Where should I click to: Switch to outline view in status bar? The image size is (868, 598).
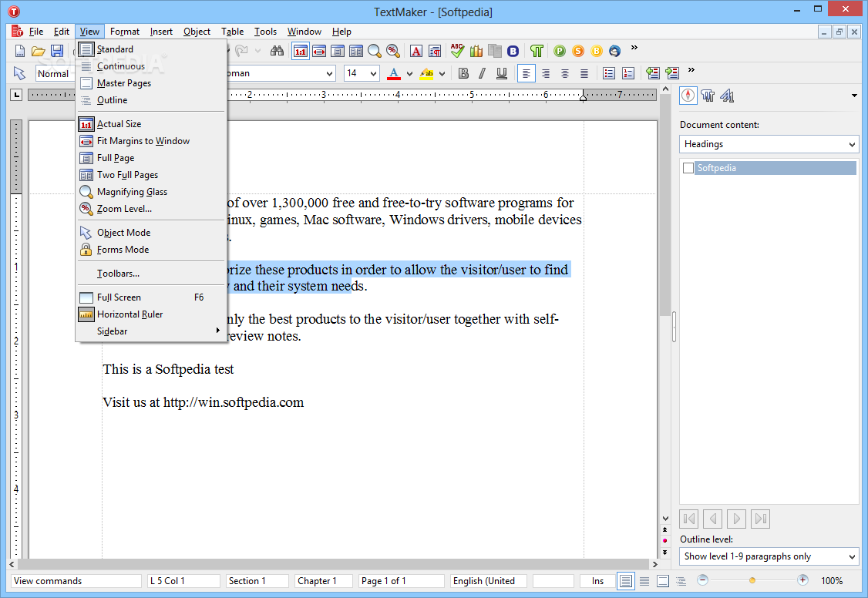coord(681,581)
